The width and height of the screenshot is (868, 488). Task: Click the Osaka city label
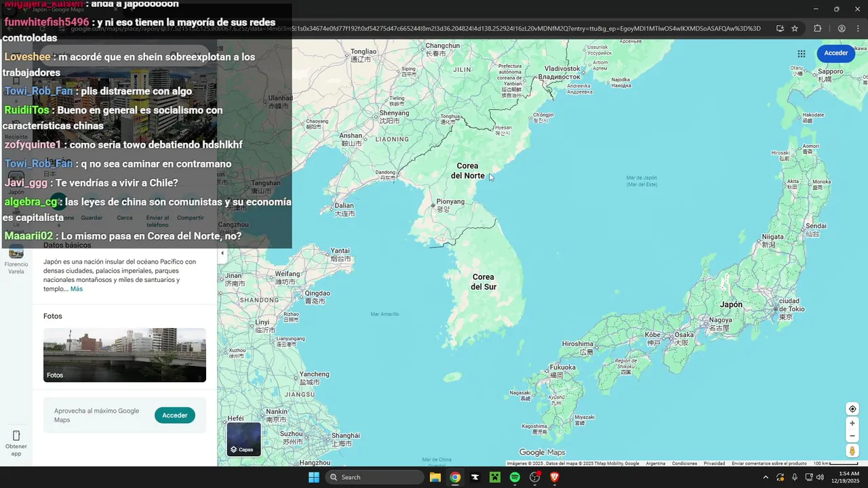tap(684, 335)
